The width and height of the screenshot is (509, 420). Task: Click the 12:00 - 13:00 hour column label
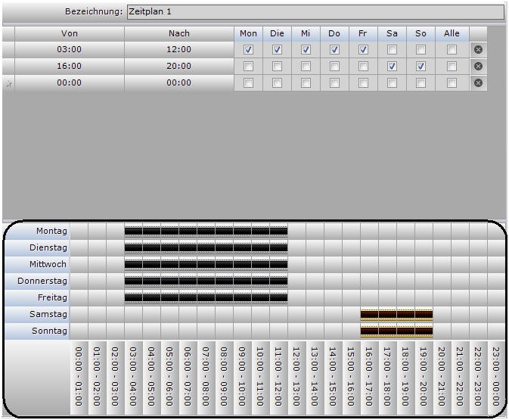pos(296,377)
